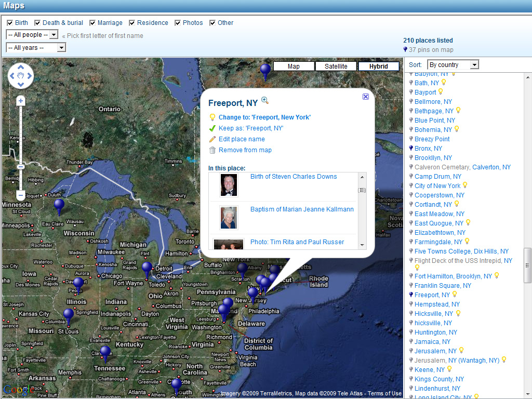Screen dimensions: 532x399
Task: Click the trash icon to remove Freeport from map
Action: [x=212, y=150]
